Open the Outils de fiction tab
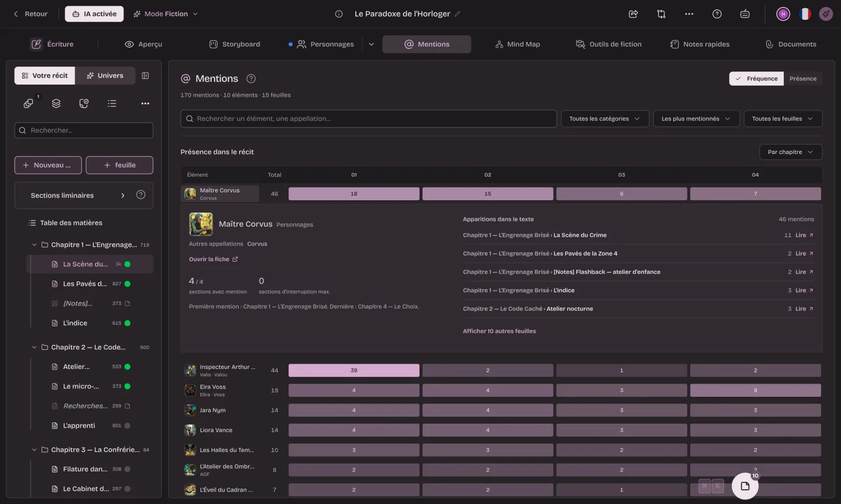The height and width of the screenshot is (504, 841). point(609,44)
